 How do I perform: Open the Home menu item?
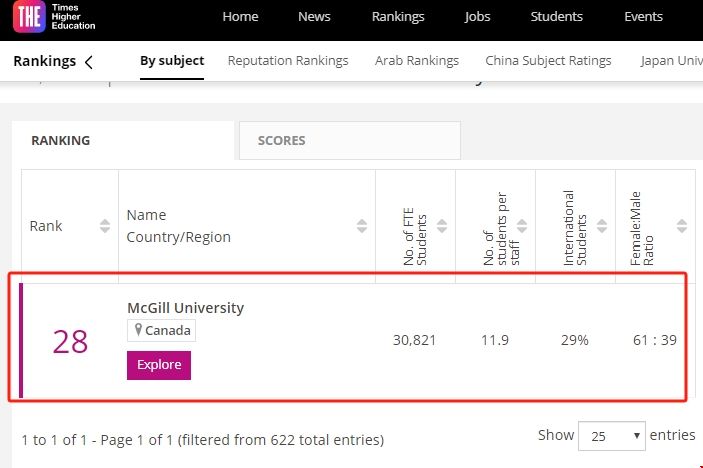click(x=240, y=17)
